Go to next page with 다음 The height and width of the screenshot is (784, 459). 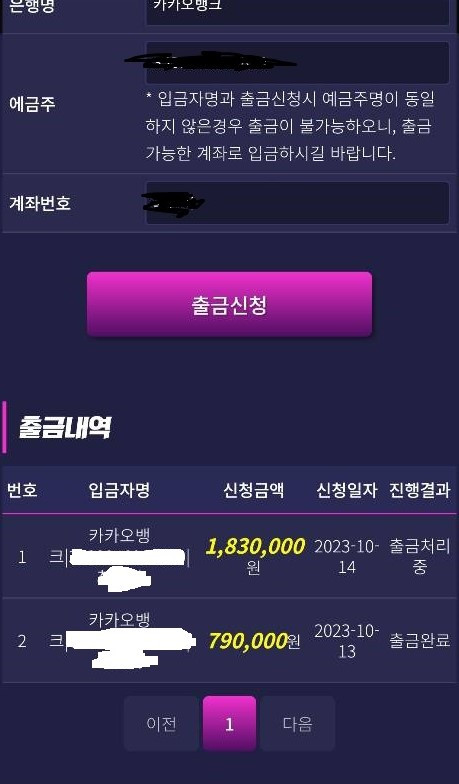pyautogui.click(x=298, y=724)
